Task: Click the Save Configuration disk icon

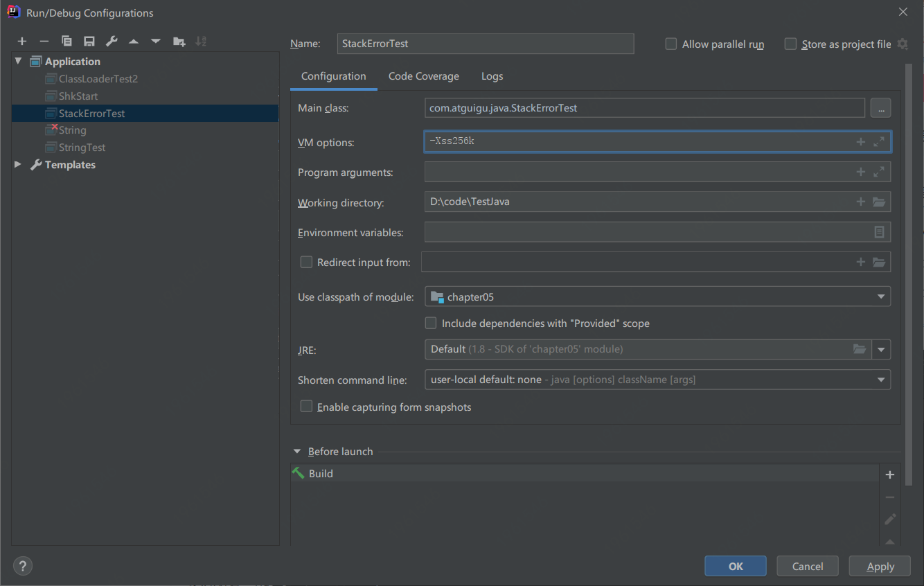Action: point(89,42)
